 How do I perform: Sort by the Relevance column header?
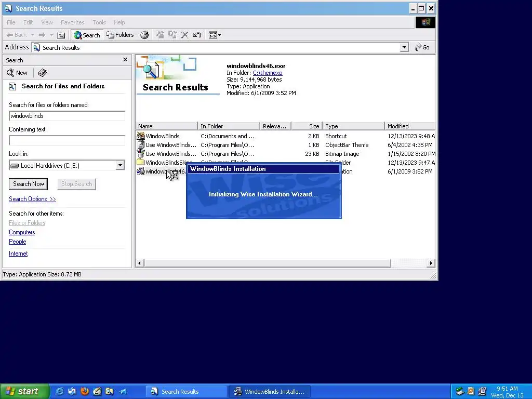pyautogui.click(x=275, y=126)
